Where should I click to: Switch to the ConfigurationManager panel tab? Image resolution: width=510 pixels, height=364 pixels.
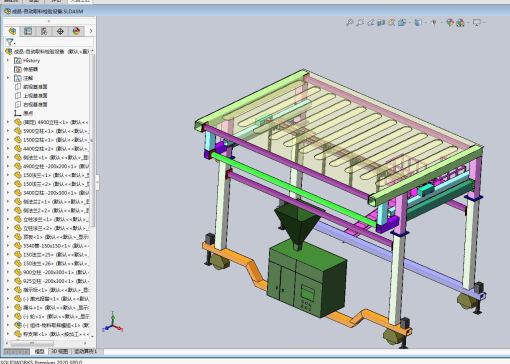point(44,31)
